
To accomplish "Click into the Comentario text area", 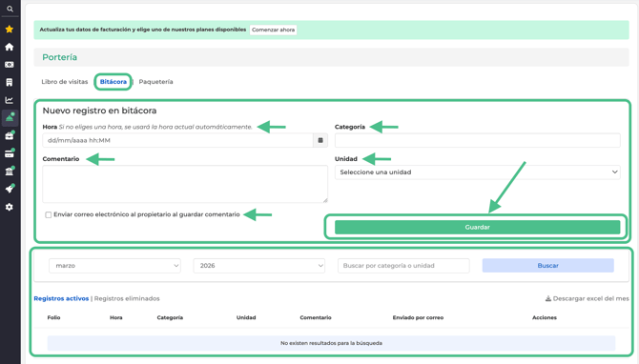I will coord(185,184).
